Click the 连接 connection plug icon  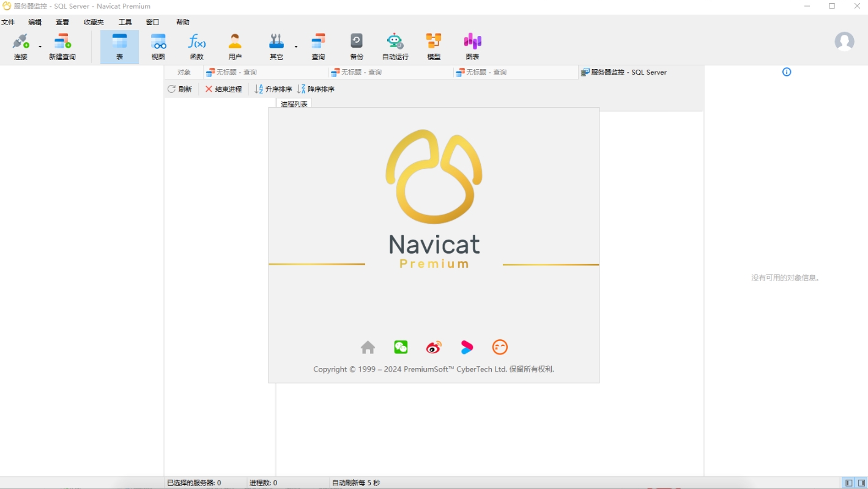[21, 42]
